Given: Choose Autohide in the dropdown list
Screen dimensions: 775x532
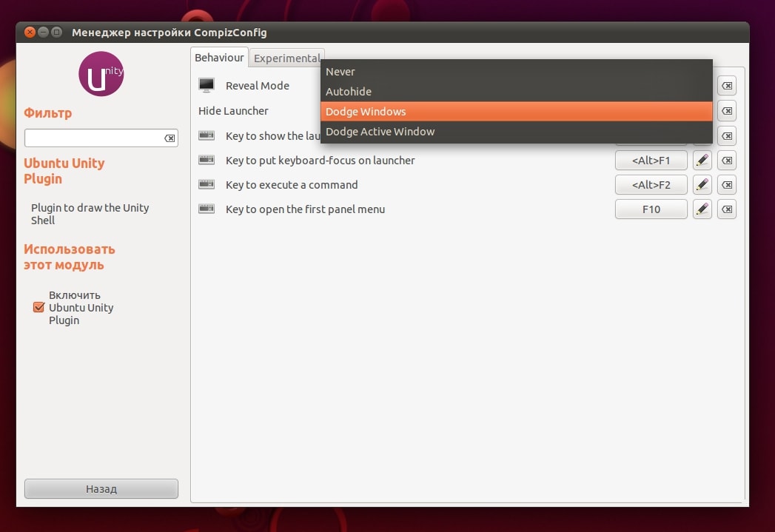Looking at the screenshot, I should [517, 92].
